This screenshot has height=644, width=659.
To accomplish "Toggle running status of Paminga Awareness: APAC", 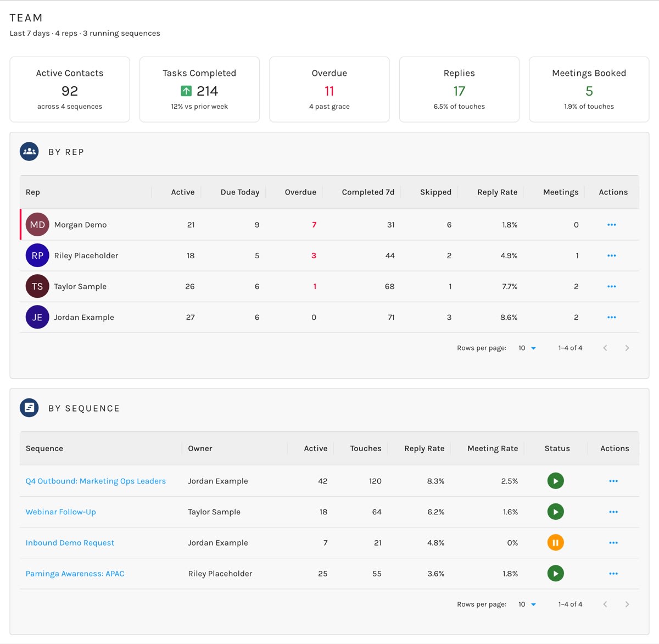I will (556, 573).
